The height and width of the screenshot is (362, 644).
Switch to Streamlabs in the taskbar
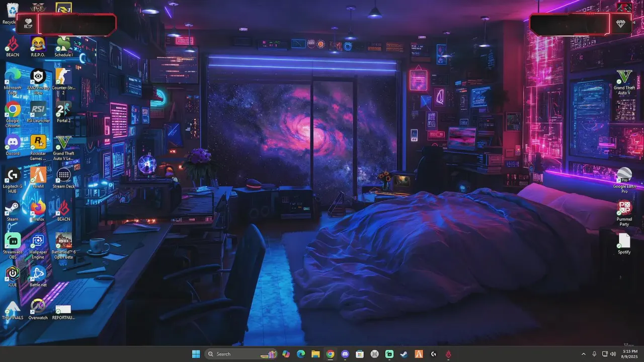389,354
